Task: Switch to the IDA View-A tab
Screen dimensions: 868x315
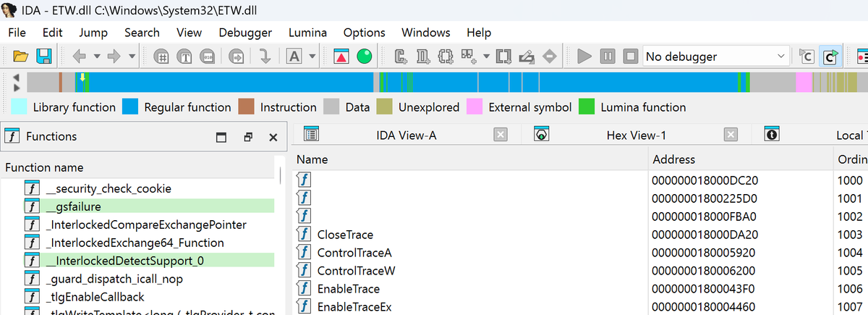Action: 407,135
